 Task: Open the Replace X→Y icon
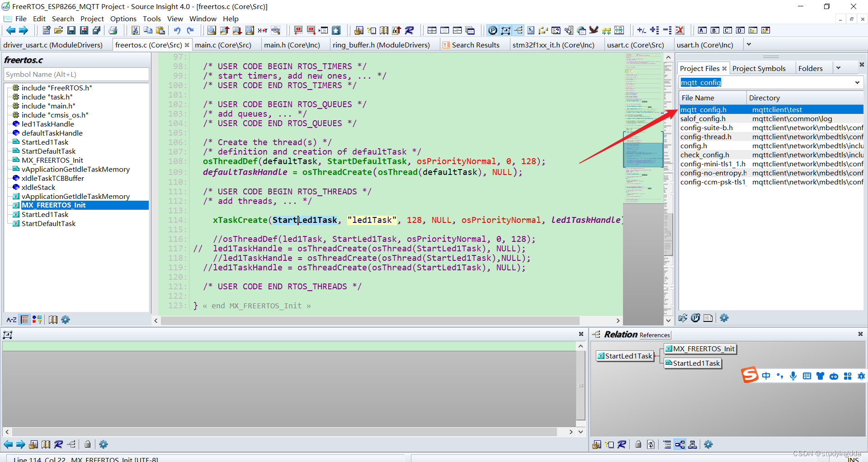[x=263, y=30]
